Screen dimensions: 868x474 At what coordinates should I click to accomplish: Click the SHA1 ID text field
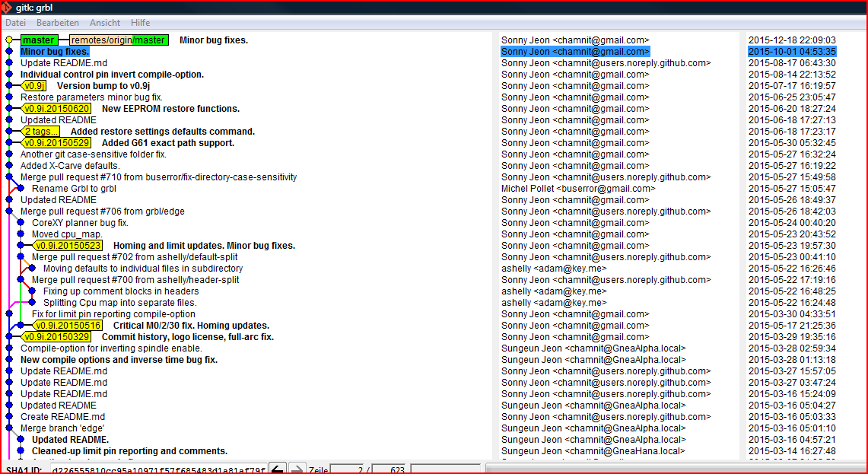pos(158,469)
